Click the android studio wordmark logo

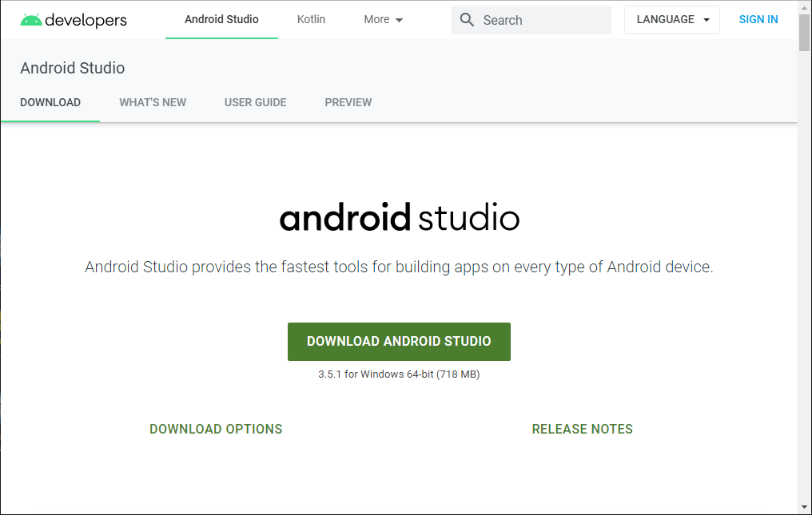pos(399,216)
